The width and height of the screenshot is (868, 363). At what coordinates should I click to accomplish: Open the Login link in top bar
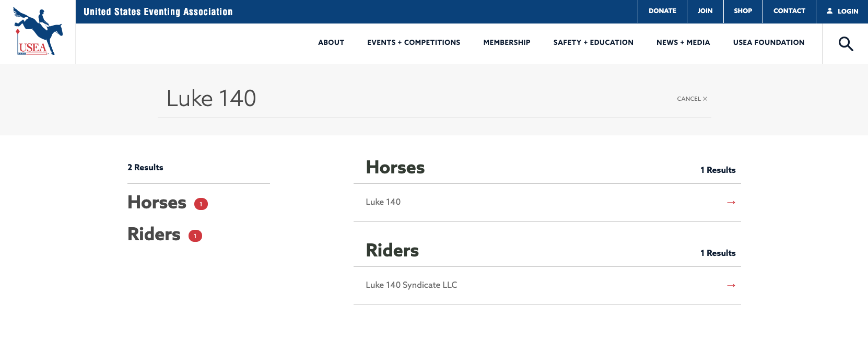[x=842, y=11]
